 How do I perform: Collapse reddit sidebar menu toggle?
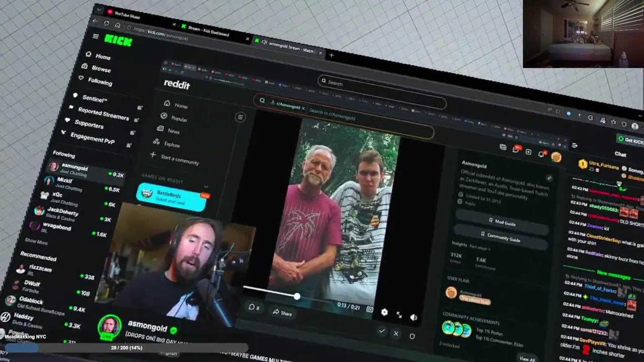[x=240, y=117]
